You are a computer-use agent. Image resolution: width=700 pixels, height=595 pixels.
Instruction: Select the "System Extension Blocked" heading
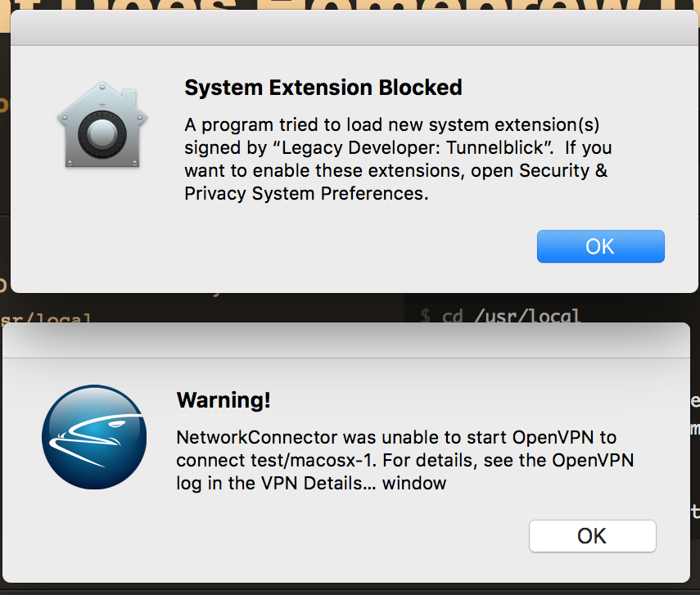pos(323,88)
